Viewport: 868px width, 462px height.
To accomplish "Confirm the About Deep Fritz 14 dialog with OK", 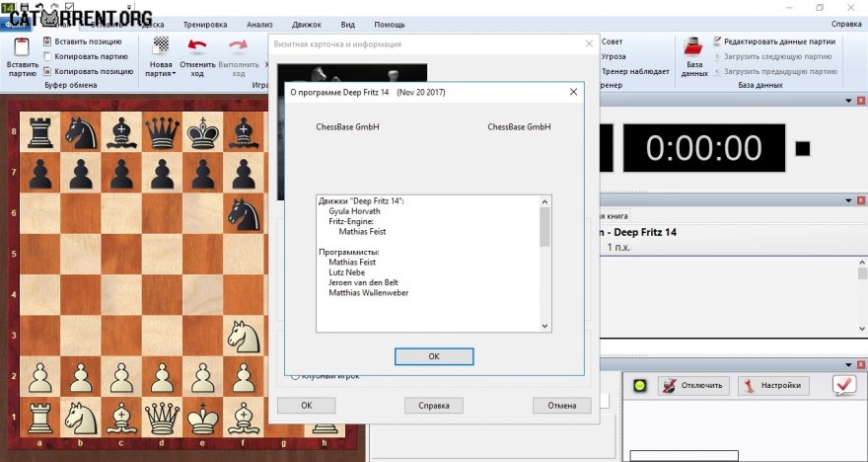I will [x=434, y=356].
